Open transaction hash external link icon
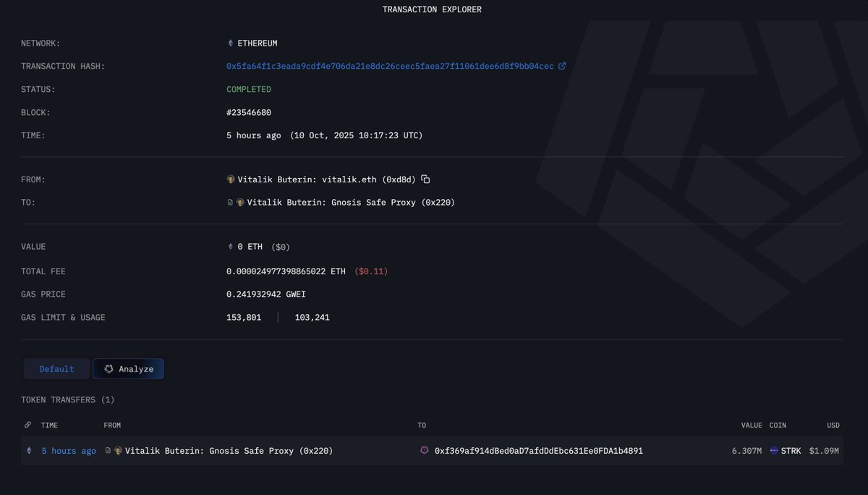The image size is (868, 495). pyautogui.click(x=562, y=66)
